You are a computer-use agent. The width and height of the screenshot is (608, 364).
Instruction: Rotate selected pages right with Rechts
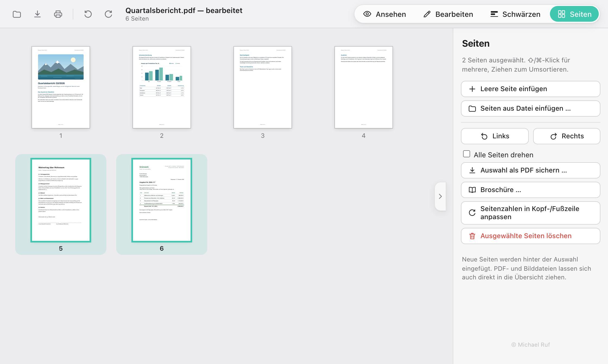[x=566, y=136]
